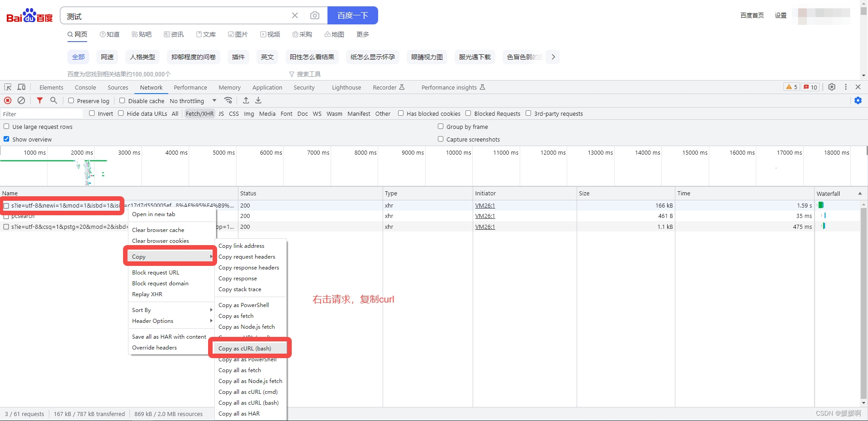Click the import HAR upload icon

pos(246,100)
